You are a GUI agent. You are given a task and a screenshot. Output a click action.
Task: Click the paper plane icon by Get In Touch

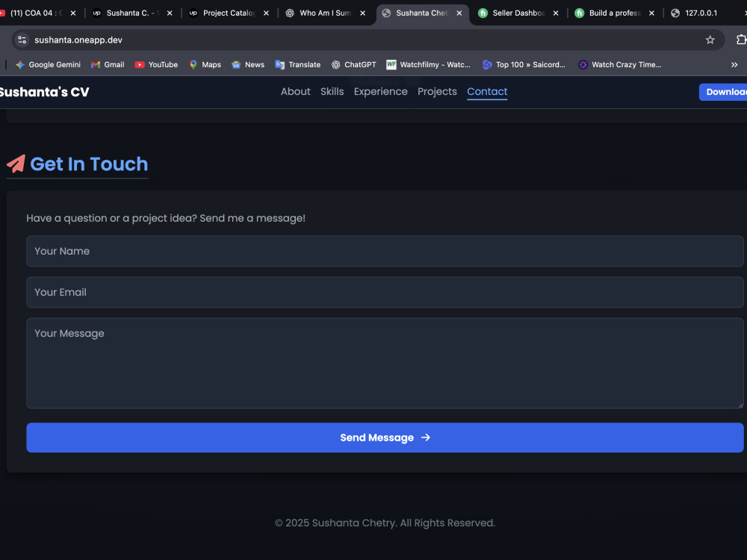16,164
